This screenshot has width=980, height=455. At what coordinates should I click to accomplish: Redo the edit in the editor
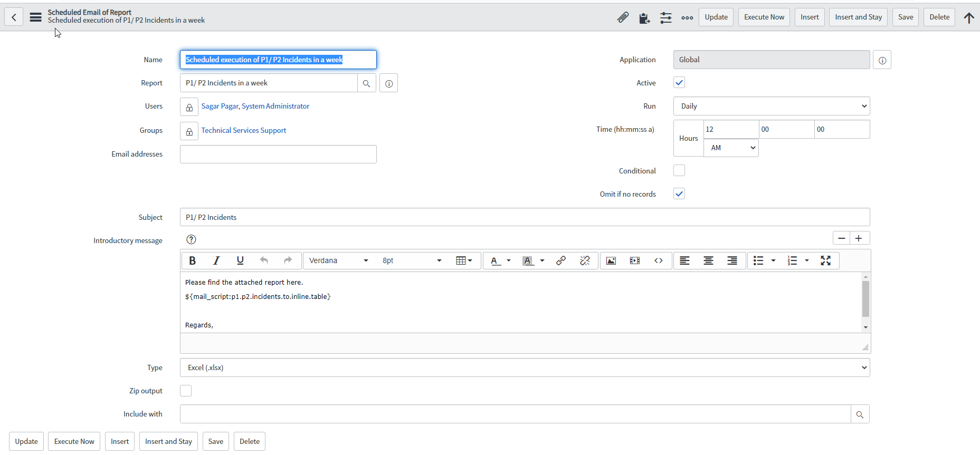[x=288, y=260]
